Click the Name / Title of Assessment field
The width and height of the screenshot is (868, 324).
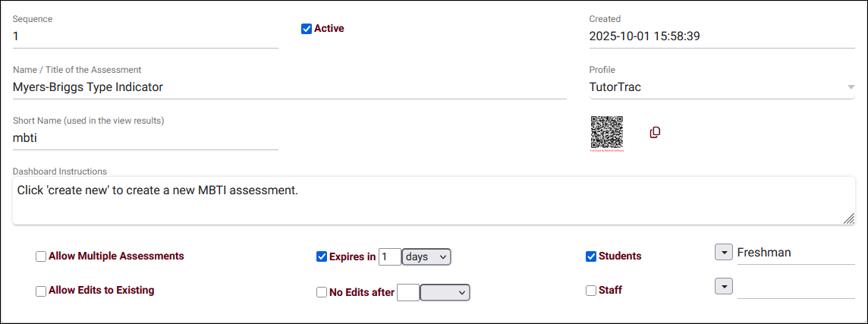coord(289,87)
